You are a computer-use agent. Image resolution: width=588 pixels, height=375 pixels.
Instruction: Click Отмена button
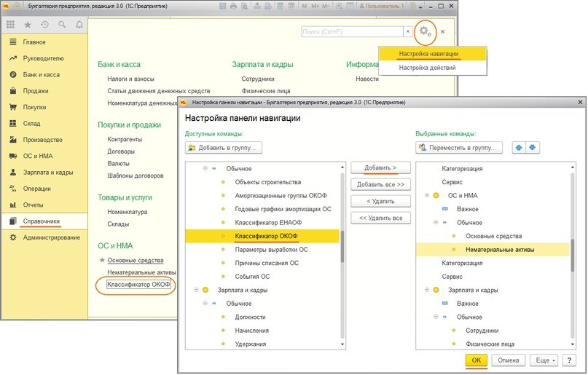pos(509,360)
